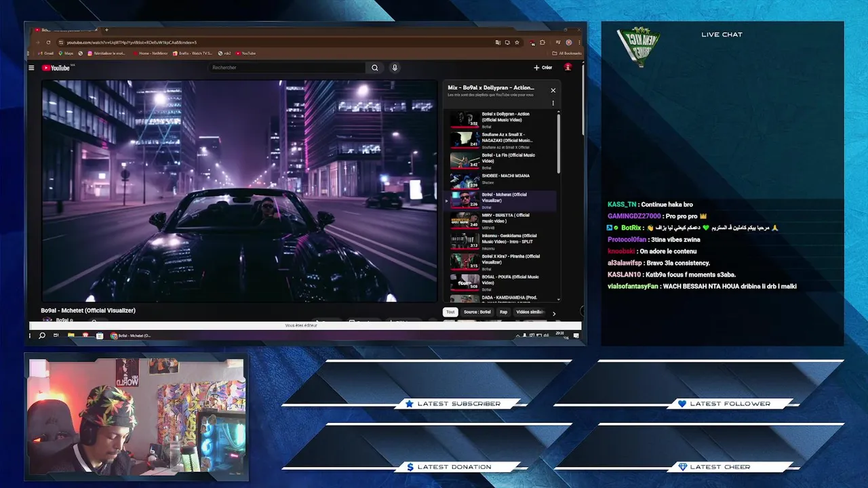Screen dimensions: 868x488
Task: Open the YouTube bookmark in bookmarks bar
Action: tap(246, 53)
